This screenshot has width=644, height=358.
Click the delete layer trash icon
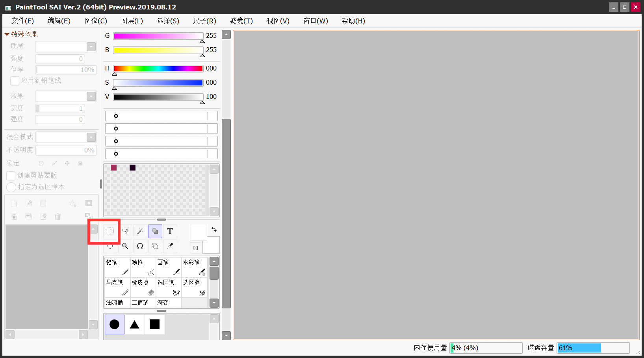(58, 216)
